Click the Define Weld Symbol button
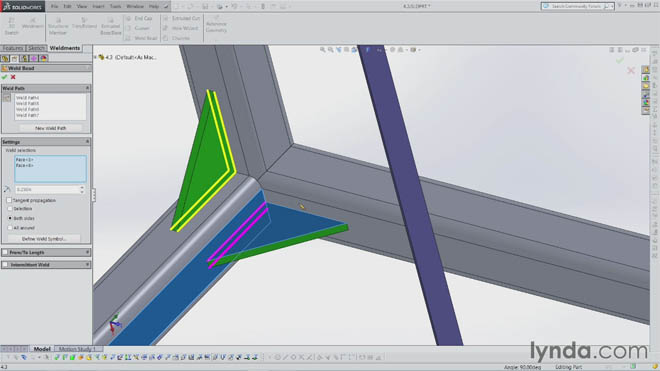Image resolution: width=660 pixels, height=371 pixels. [44, 239]
